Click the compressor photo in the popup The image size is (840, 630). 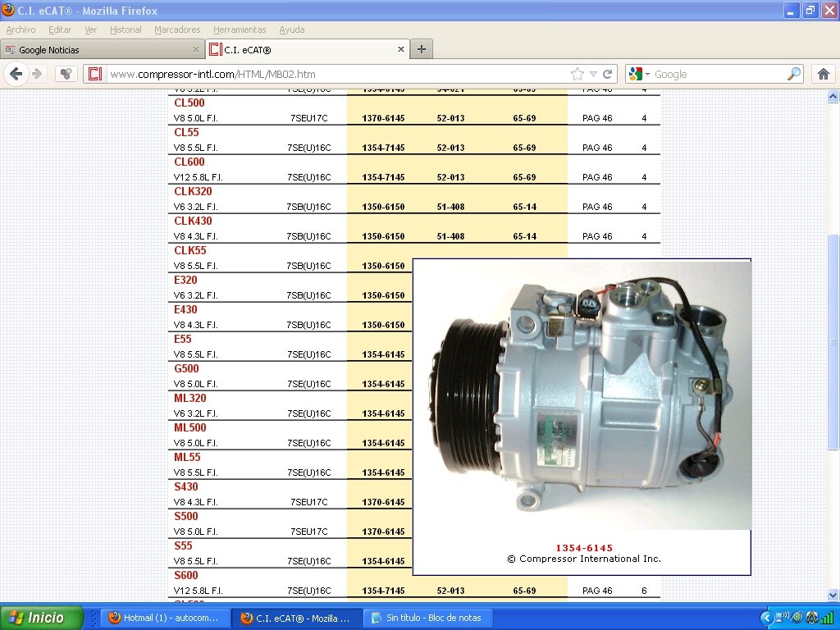tap(582, 395)
